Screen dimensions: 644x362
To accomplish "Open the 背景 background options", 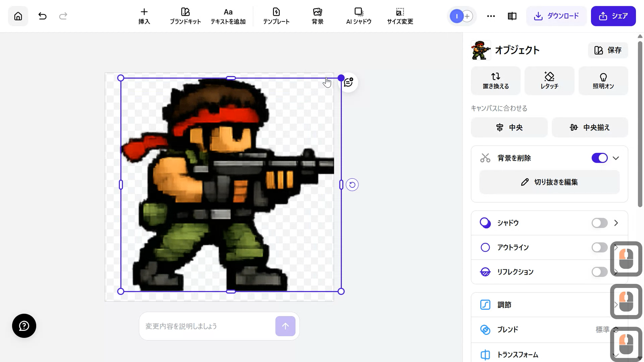I will pos(317,16).
